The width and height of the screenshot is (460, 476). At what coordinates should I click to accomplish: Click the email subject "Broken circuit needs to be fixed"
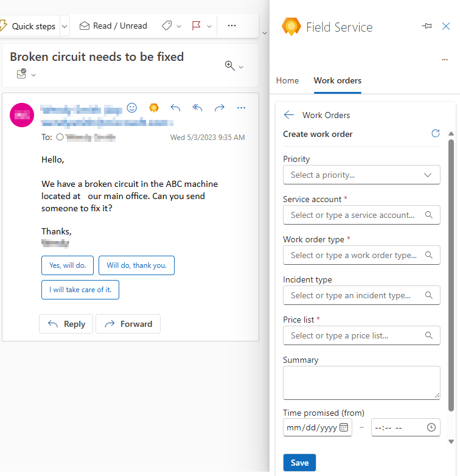97,57
